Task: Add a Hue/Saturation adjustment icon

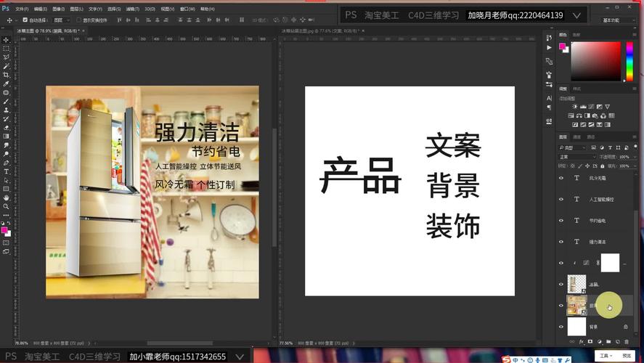Action: [x=571, y=116]
